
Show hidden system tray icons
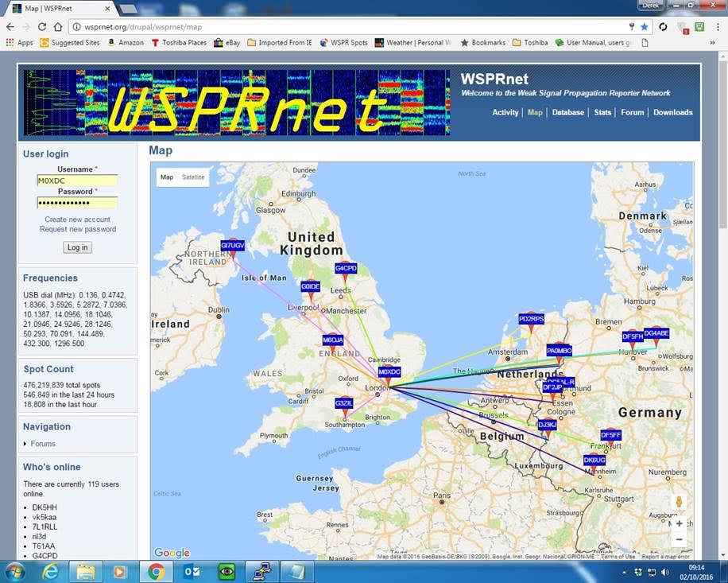tap(625, 573)
